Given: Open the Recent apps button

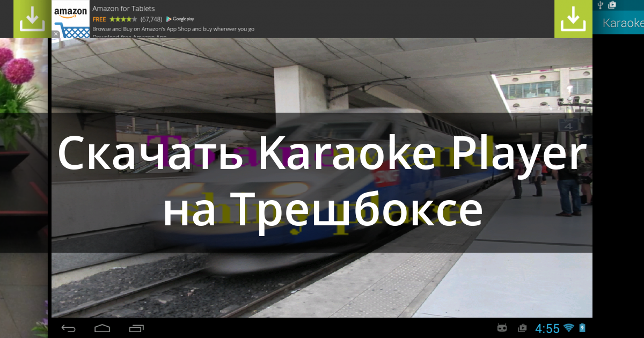Looking at the screenshot, I should click(136, 328).
